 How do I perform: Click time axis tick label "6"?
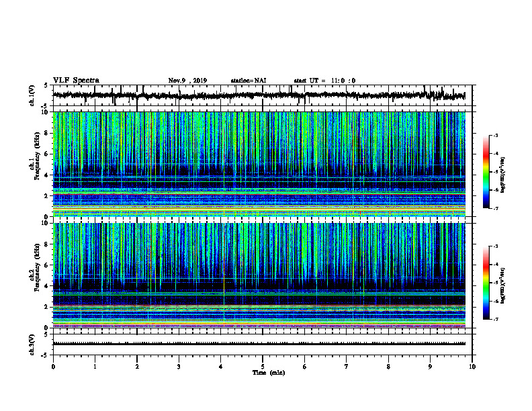pos(305,367)
